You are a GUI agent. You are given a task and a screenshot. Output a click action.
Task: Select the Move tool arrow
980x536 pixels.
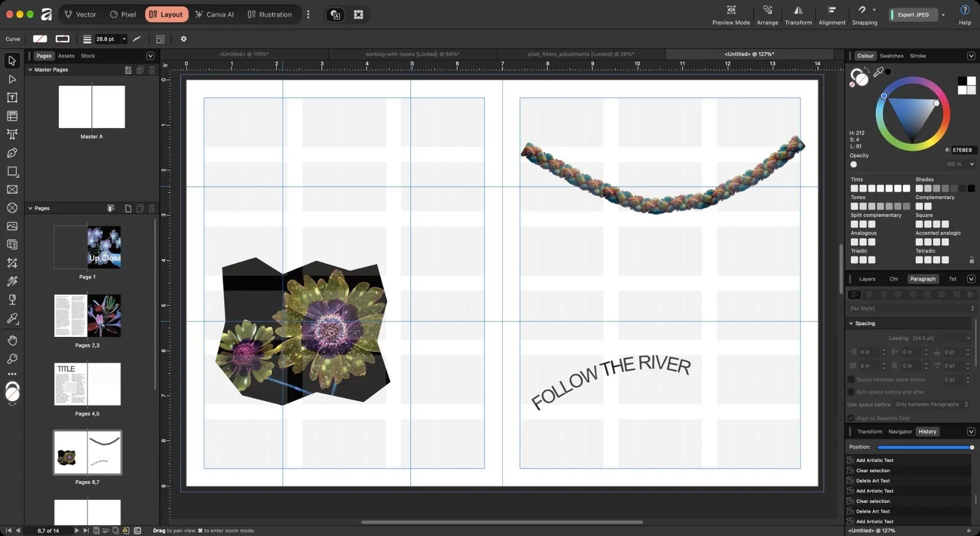12,61
